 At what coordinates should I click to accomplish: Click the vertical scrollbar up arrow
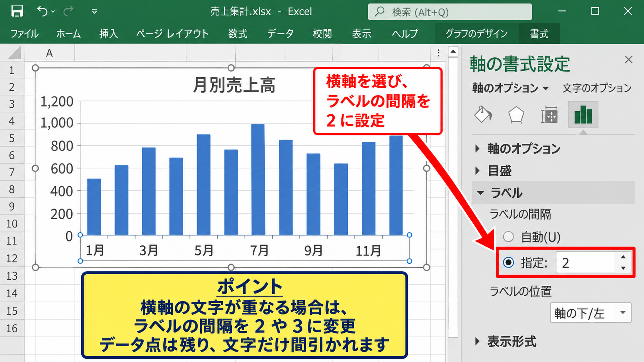tap(453, 51)
